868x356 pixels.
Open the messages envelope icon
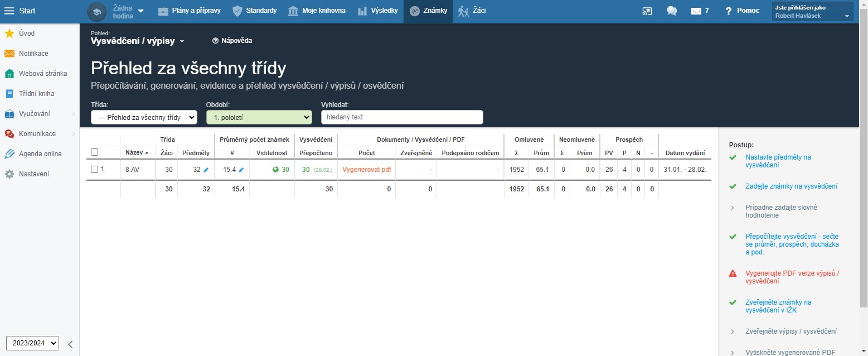695,11
